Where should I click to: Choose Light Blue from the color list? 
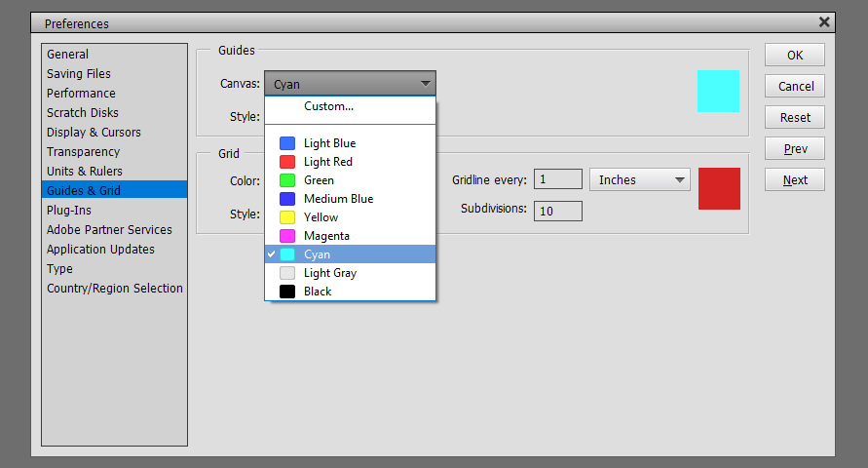[351, 143]
